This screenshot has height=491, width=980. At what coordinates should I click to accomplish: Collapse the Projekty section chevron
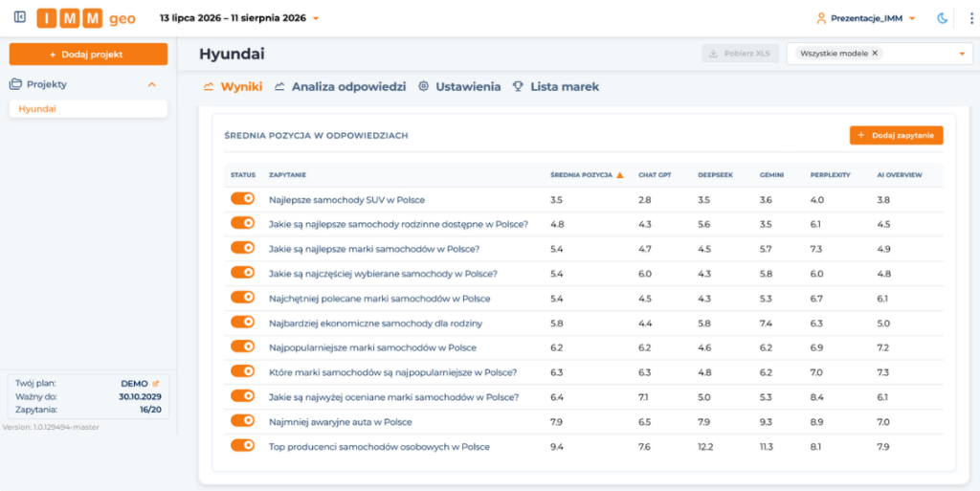[151, 84]
